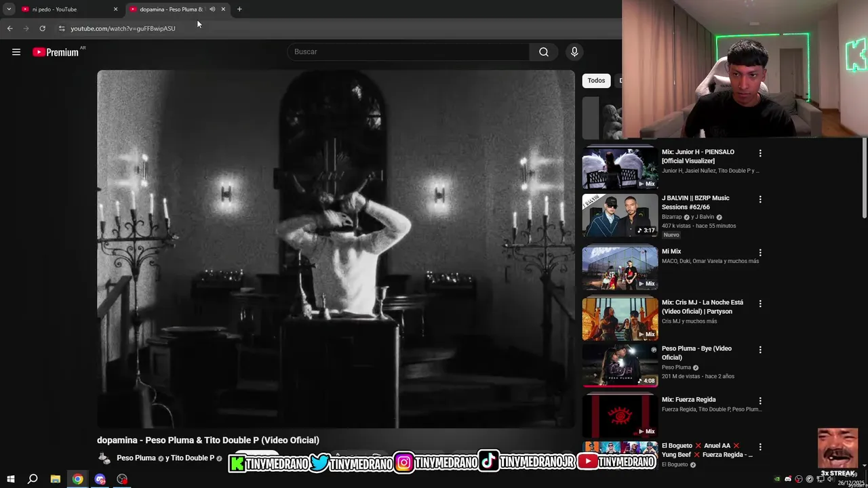Open options for 'Peso Pluma - Bye (Video Oficial)'
868x488 pixels.
tap(760, 350)
